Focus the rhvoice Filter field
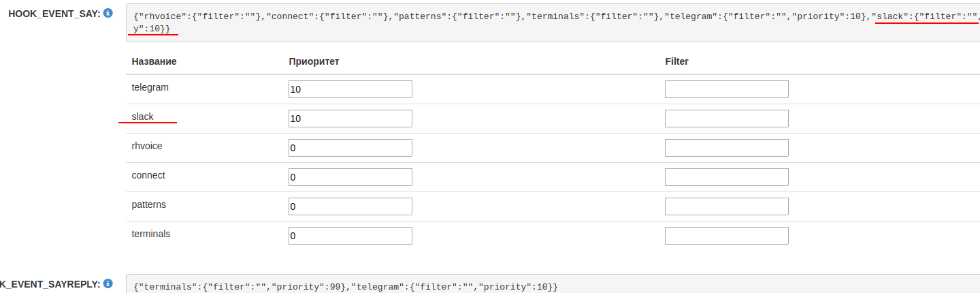 click(x=726, y=148)
